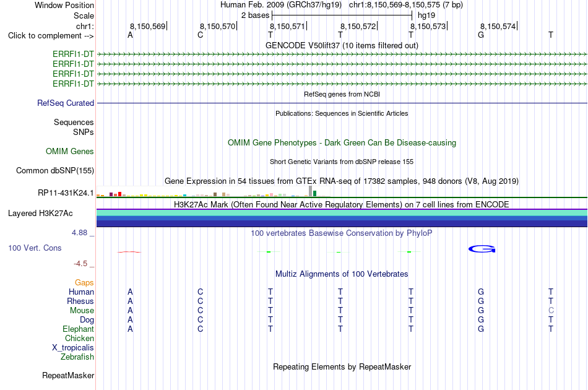Click the hg19 text beside the scale bar
The height and width of the screenshot is (390, 588).
point(426,15)
